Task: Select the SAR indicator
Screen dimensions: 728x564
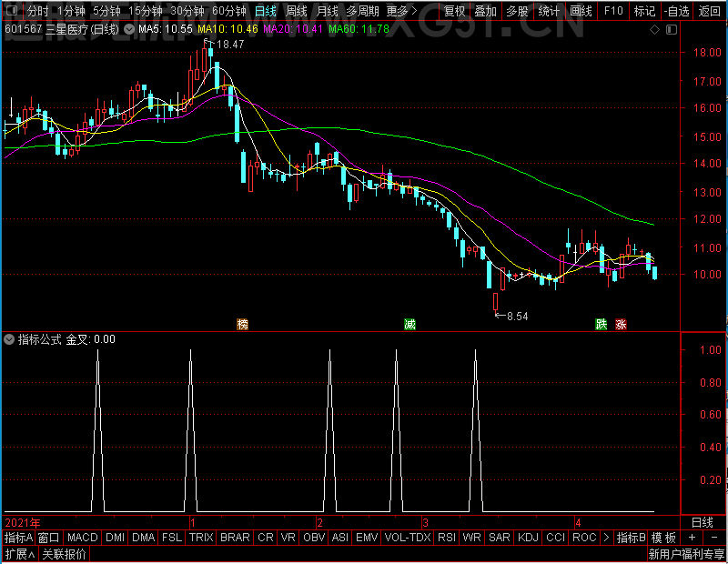Action: click(499, 538)
